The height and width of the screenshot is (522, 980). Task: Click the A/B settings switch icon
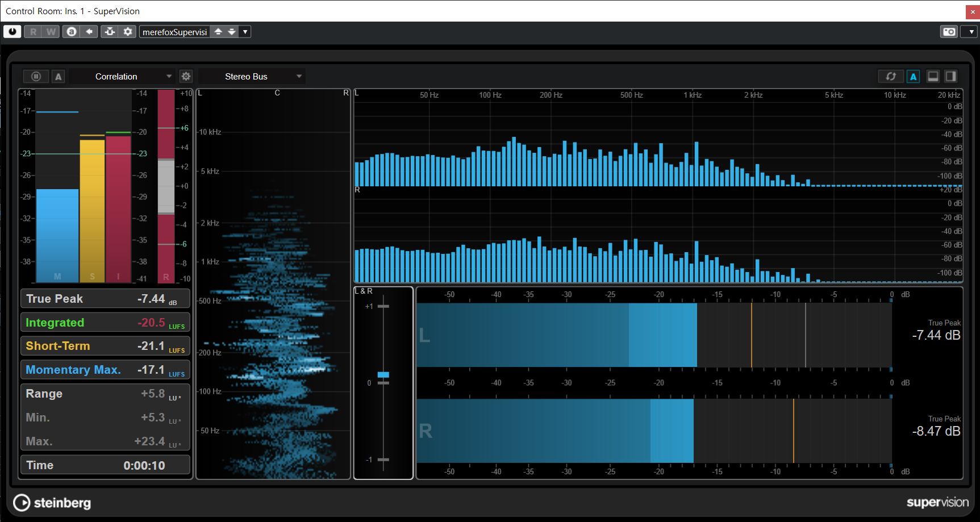(72, 32)
